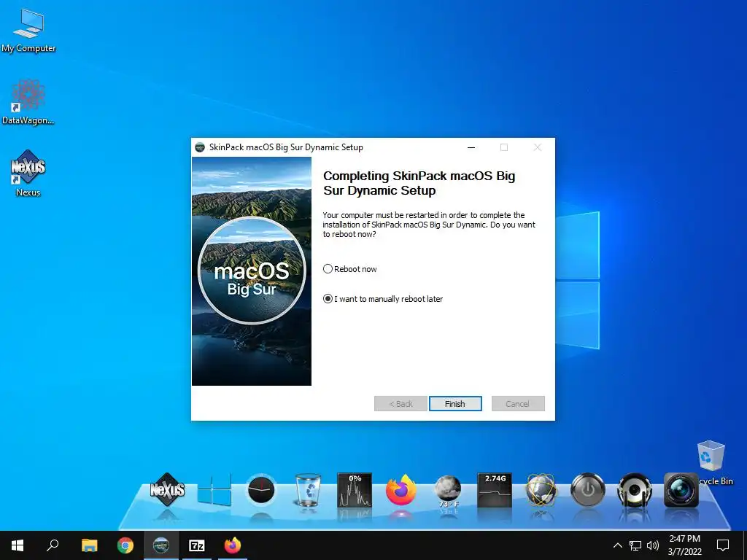Click the 2.74G memory meter in dock
747x560 pixels.
click(495, 490)
